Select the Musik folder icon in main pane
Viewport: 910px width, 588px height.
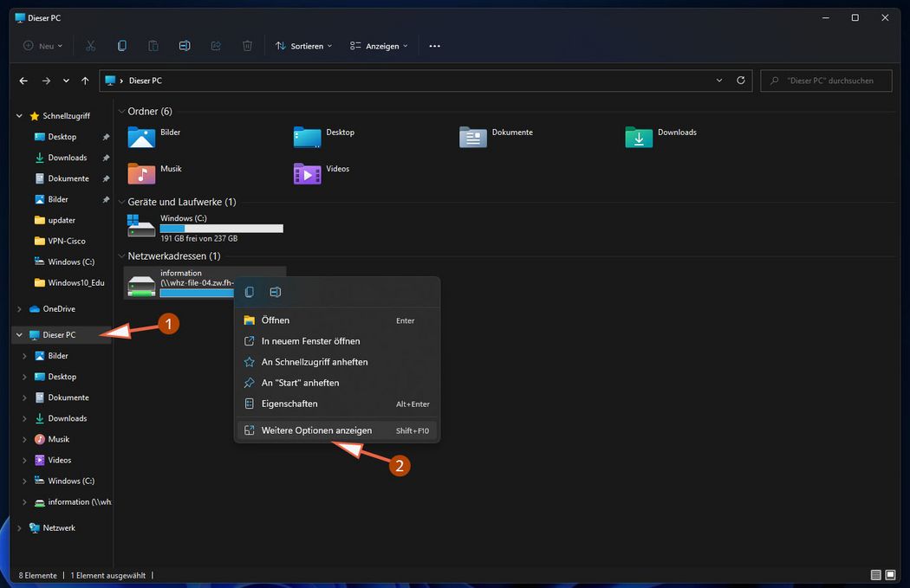coord(141,173)
